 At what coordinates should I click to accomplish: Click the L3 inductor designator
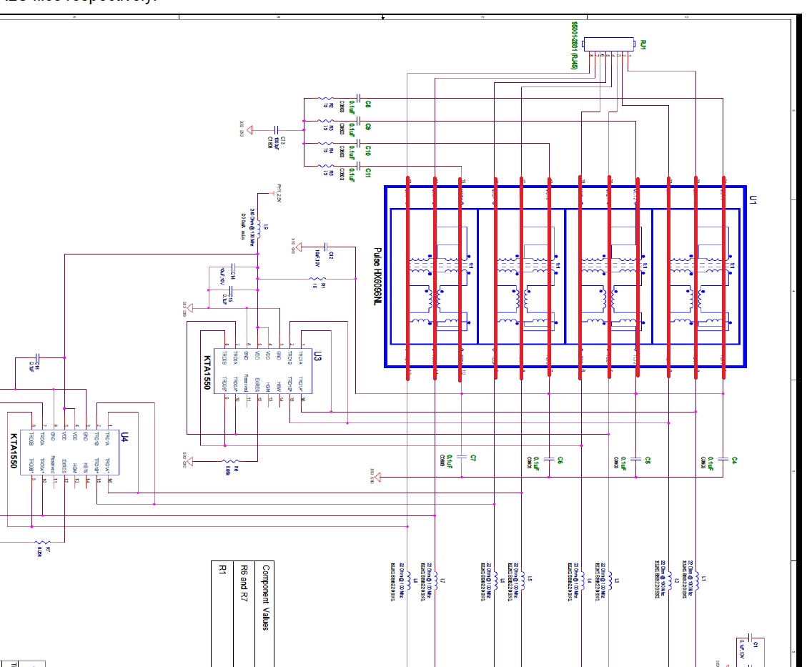(x=617, y=581)
